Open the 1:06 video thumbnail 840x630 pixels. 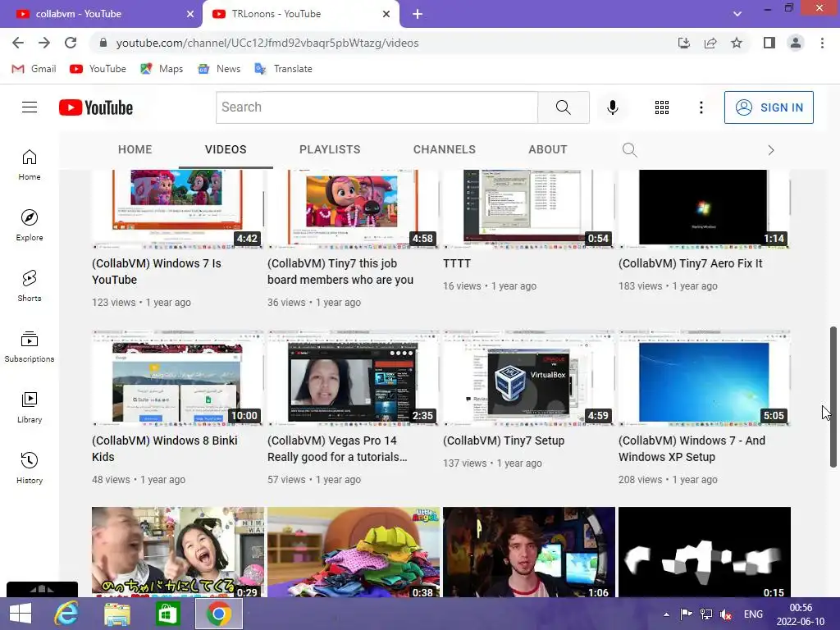[529, 552]
